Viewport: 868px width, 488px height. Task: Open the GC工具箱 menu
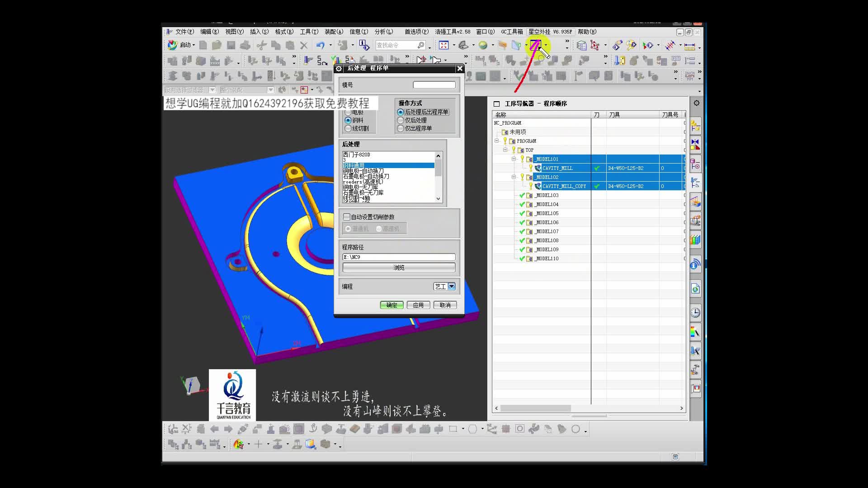tap(511, 32)
